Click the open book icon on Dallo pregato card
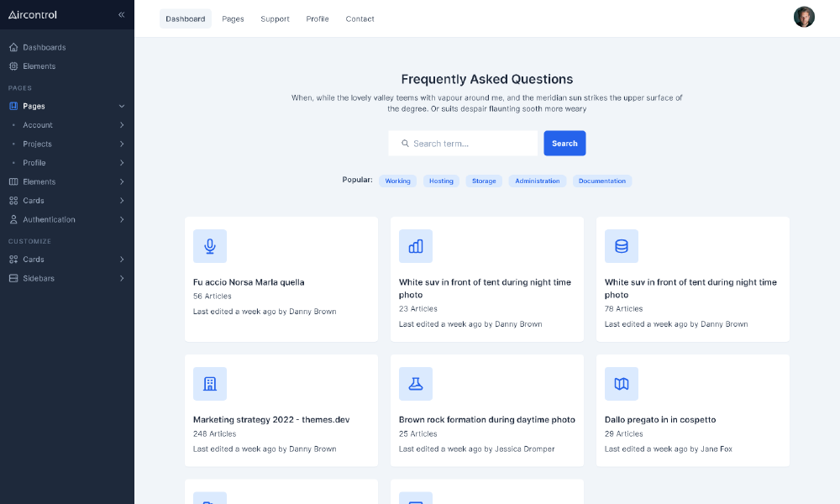The height and width of the screenshot is (504, 840). pos(621,383)
